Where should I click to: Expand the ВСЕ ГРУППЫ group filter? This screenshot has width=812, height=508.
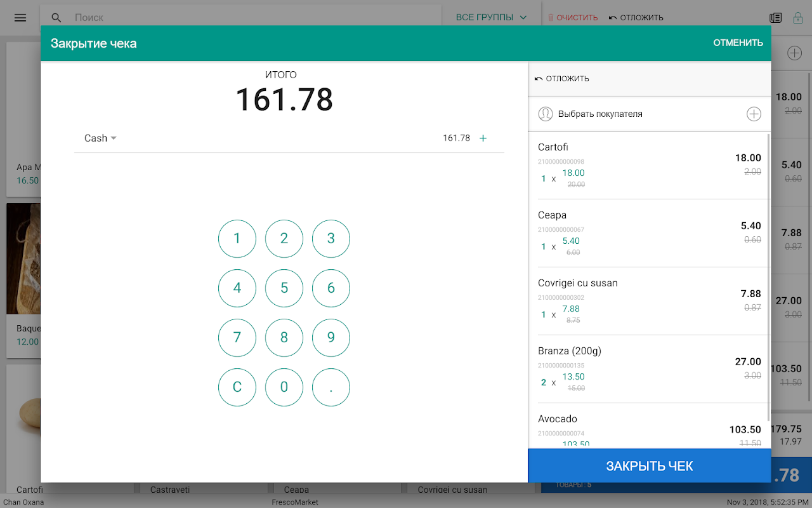pyautogui.click(x=491, y=18)
